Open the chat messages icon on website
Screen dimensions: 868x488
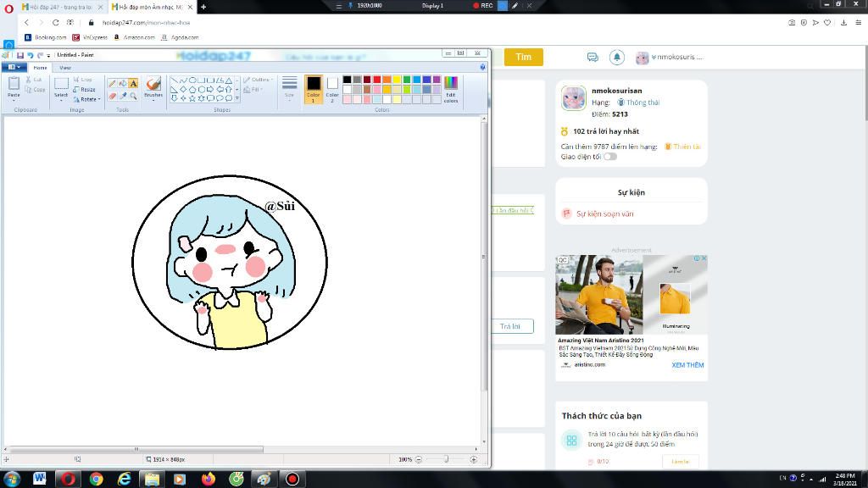pos(593,57)
